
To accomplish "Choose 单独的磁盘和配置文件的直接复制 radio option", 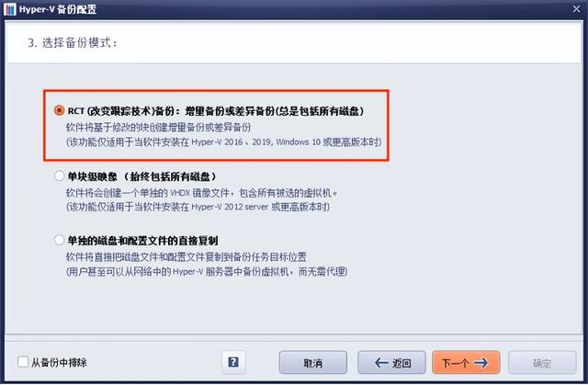I will [x=59, y=240].
